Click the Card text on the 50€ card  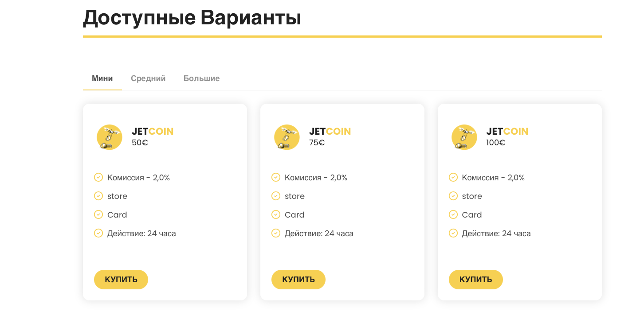(x=117, y=215)
